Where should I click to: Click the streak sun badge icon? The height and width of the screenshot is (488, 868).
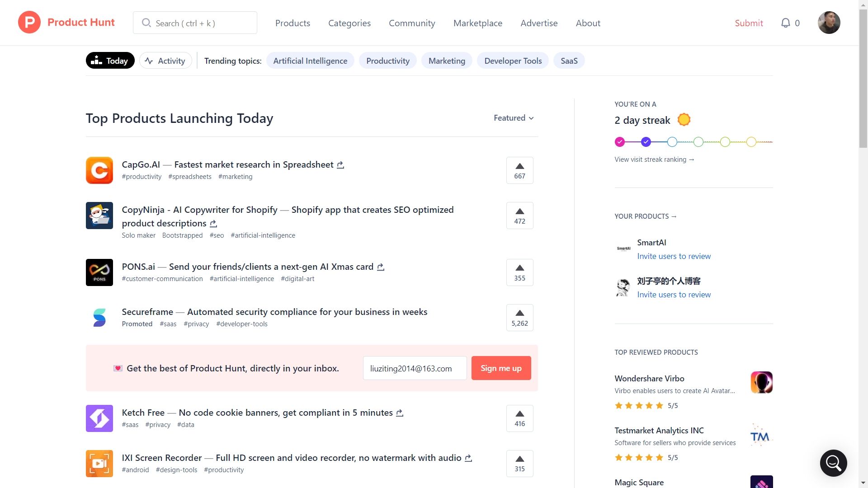point(684,120)
